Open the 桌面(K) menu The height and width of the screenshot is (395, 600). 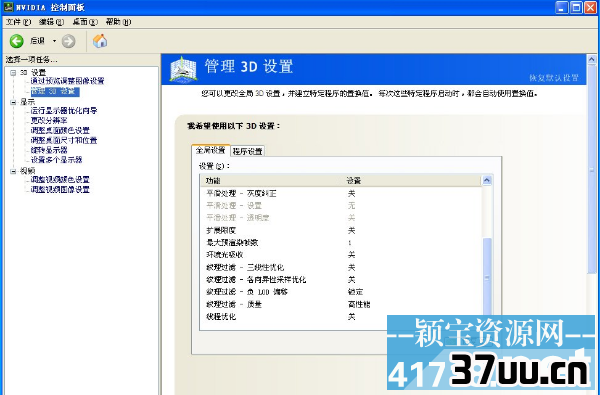[x=85, y=22]
